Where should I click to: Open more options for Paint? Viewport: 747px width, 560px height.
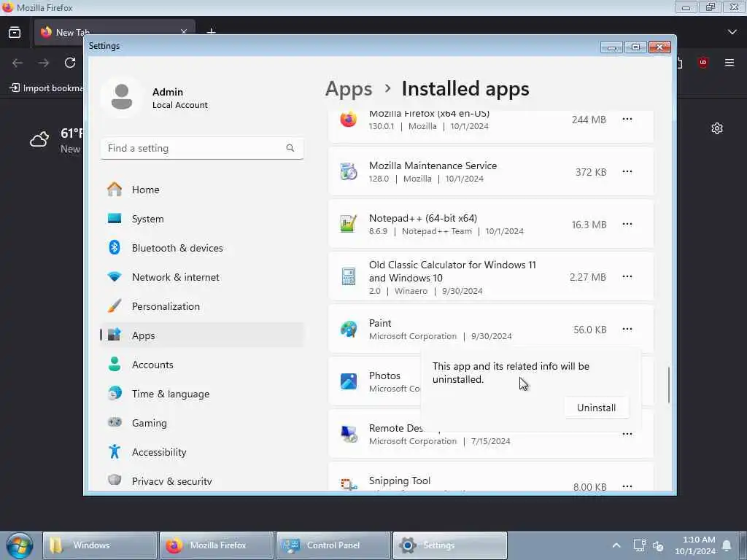pos(627,329)
